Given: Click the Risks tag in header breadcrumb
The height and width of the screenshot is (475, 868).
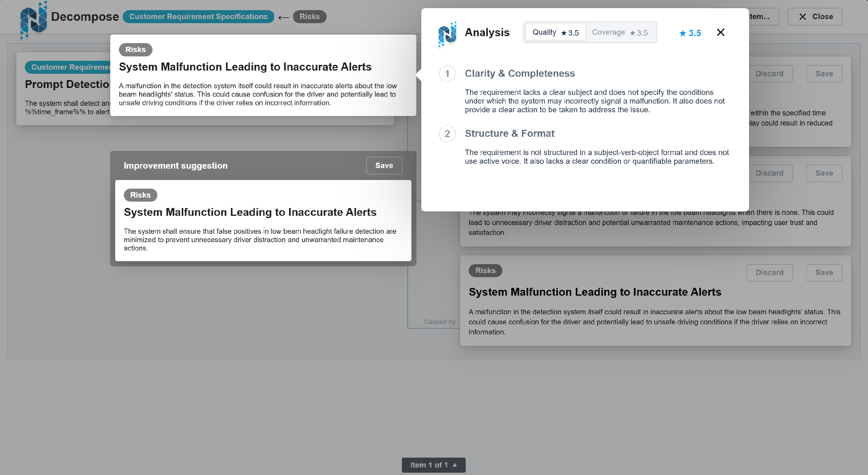Looking at the screenshot, I should (309, 16).
